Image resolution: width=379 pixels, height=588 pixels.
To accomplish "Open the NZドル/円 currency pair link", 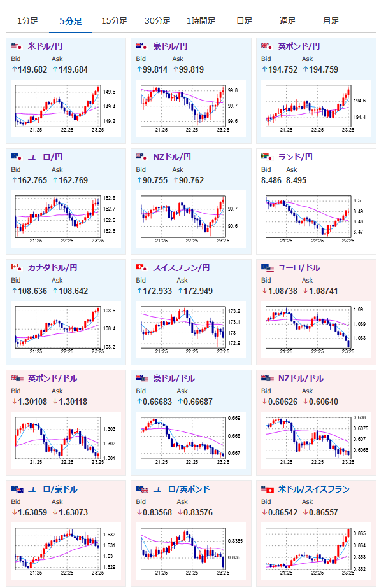I will [x=172, y=157].
